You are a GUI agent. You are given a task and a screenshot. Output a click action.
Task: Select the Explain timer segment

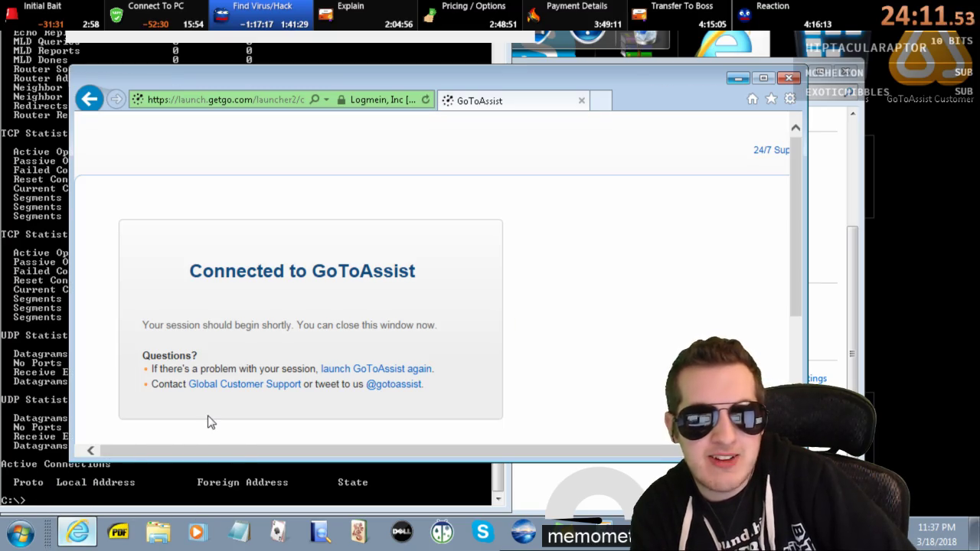click(x=365, y=15)
